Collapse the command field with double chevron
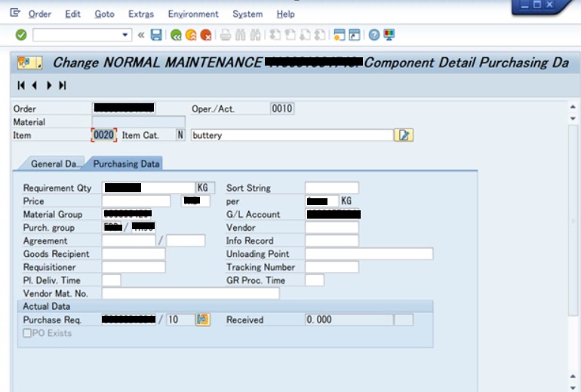The width and height of the screenshot is (581, 392). point(140,35)
